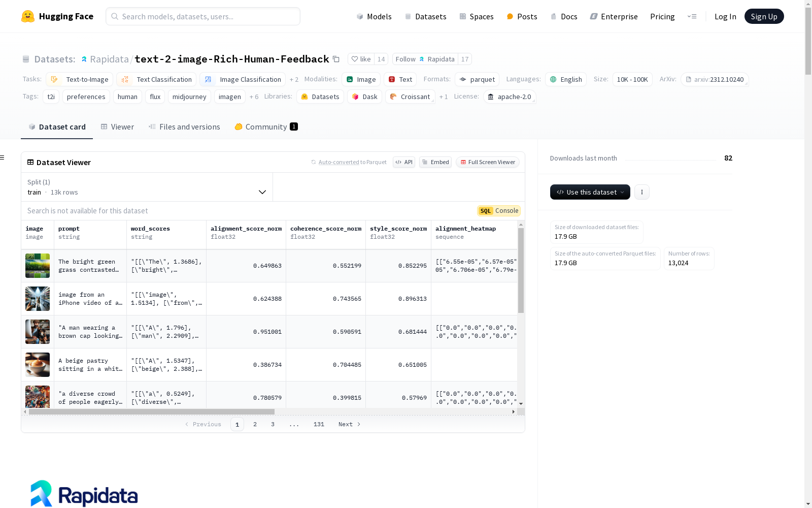
Task: Open the left sidebar hamburger toggle
Action: tap(3, 157)
